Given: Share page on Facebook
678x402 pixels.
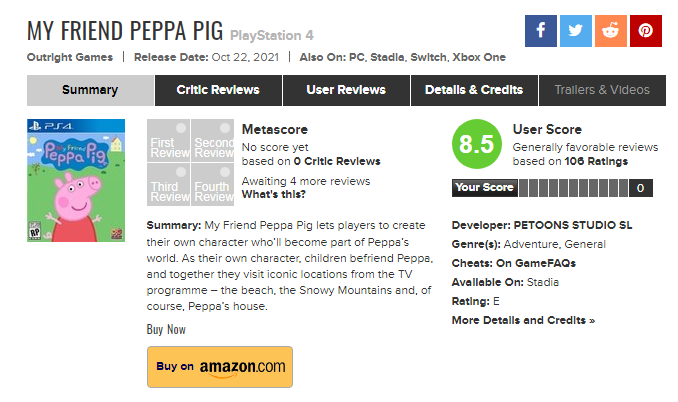Looking at the screenshot, I should point(541,30).
